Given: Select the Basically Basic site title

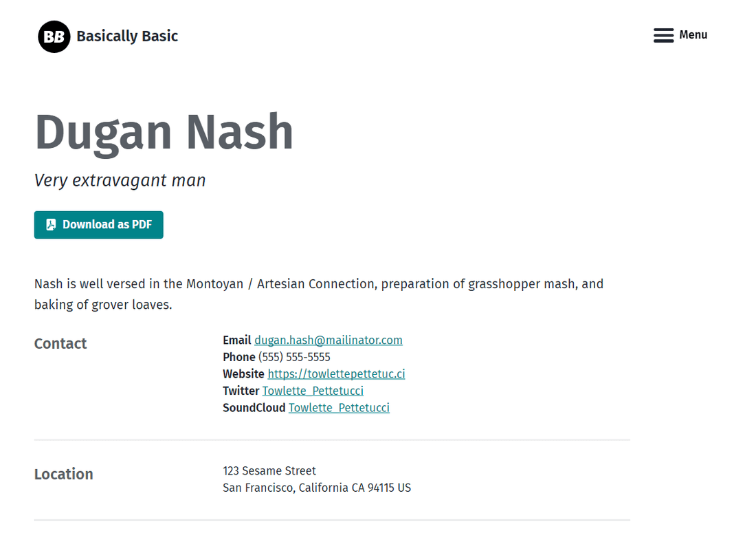Looking at the screenshot, I should tap(127, 36).
